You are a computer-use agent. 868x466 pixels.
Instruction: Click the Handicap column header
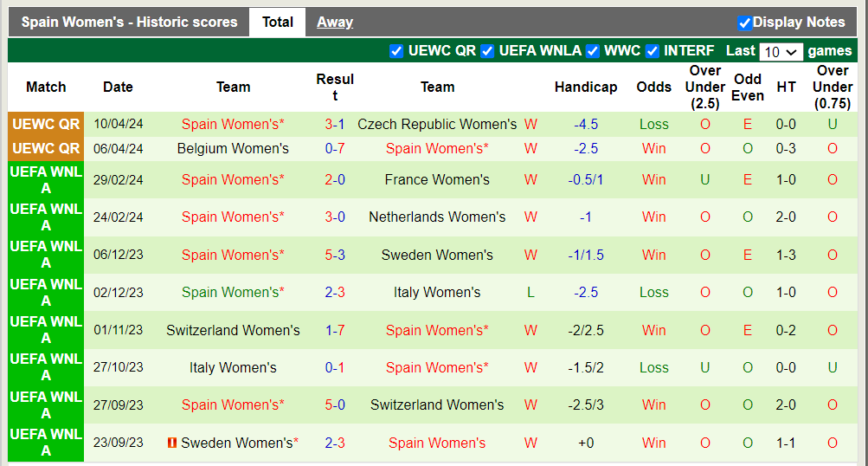(x=586, y=87)
